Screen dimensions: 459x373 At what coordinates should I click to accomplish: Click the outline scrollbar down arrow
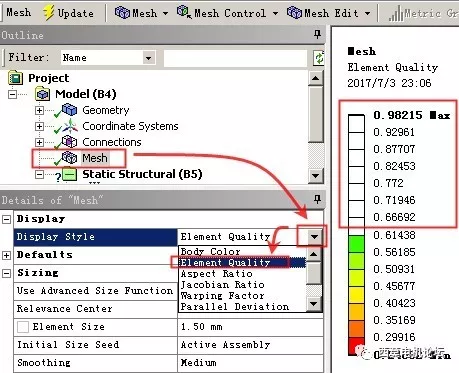pyautogui.click(x=316, y=175)
